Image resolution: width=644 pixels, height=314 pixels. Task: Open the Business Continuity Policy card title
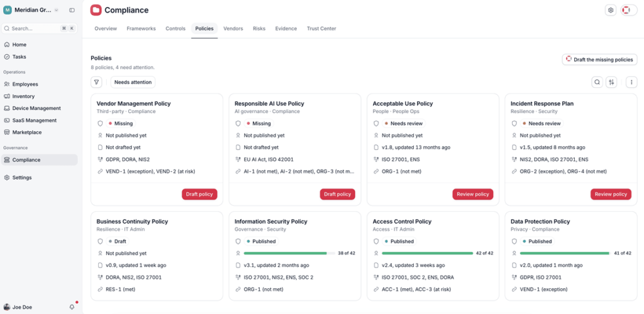point(132,221)
